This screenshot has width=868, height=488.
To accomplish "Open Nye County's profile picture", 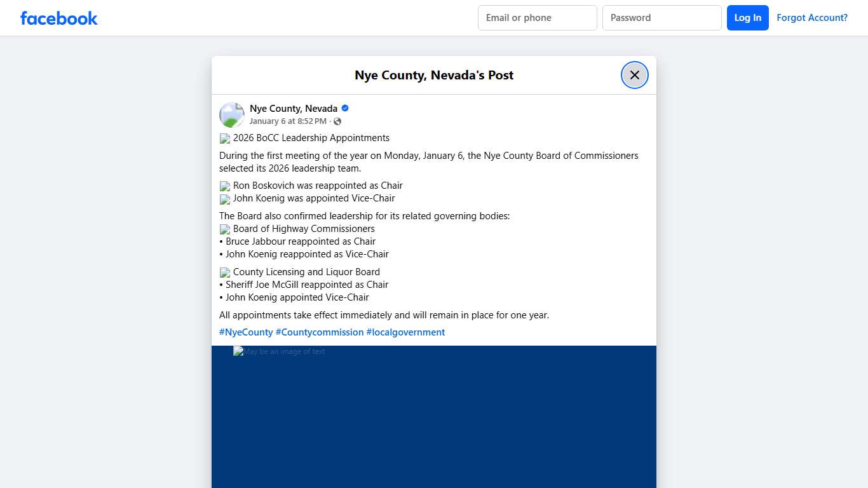I will 231,114.
